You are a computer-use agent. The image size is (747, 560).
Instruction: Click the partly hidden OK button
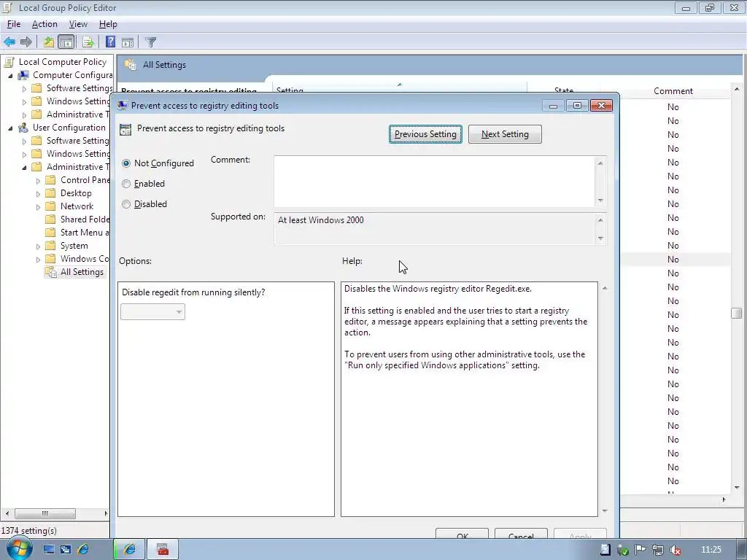[x=462, y=534]
